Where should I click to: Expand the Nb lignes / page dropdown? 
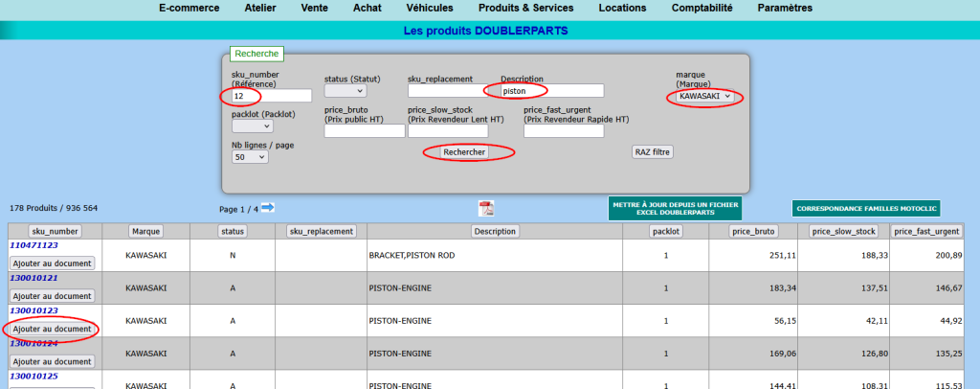[250, 157]
